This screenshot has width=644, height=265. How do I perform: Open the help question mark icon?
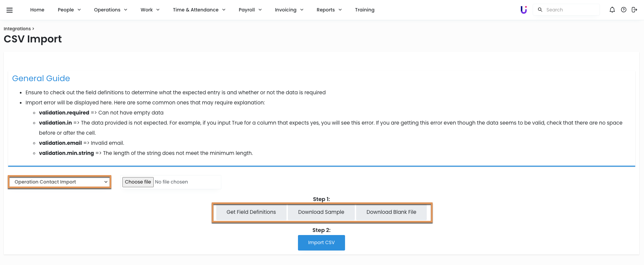(623, 10)
